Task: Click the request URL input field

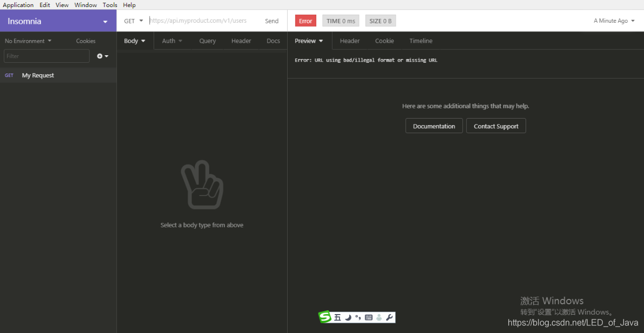Action: (204, 21)
